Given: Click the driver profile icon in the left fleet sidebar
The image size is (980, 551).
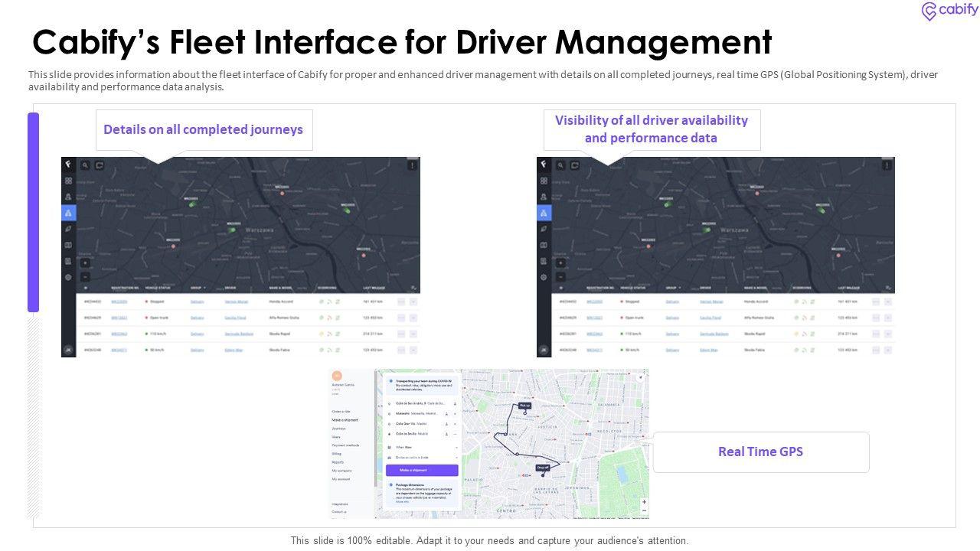Looking at the screenshot, I should tap(69, 197).
